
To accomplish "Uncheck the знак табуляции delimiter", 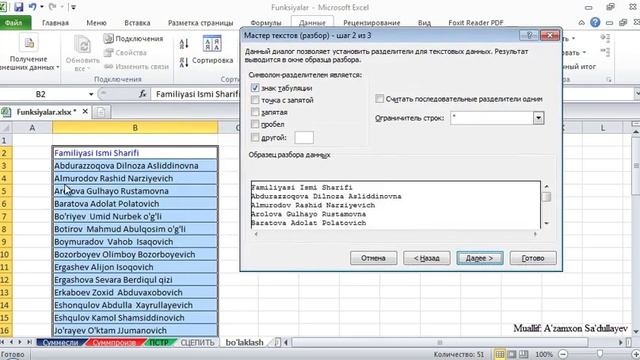I will coord(255,88).
